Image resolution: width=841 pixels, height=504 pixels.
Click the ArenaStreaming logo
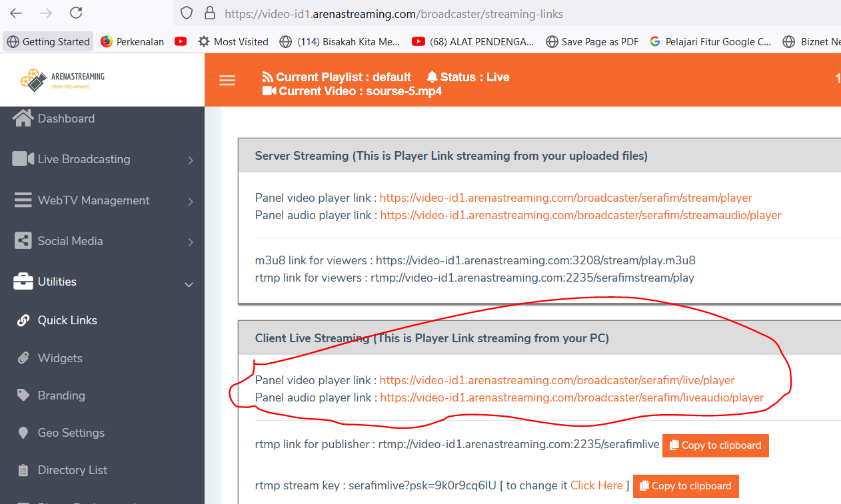62,80
